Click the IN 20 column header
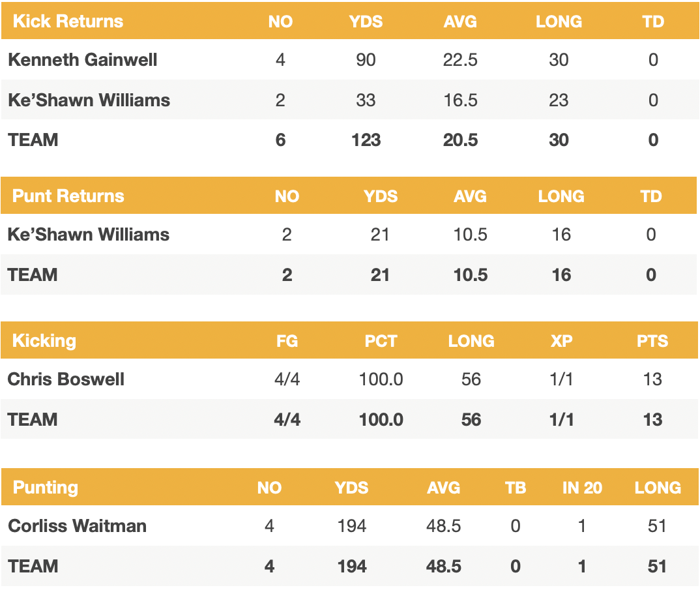Image resolution: width=700 pixels, height=592 pixels. coord(582,487)
